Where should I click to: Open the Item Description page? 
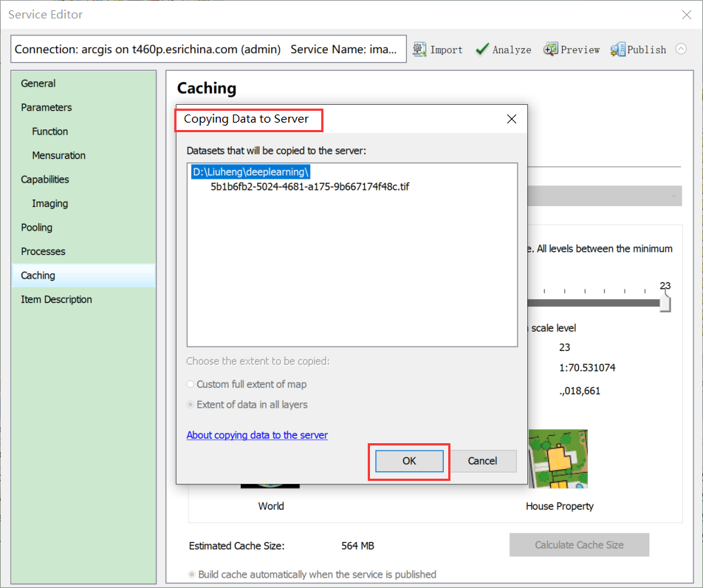click(55, 299)
